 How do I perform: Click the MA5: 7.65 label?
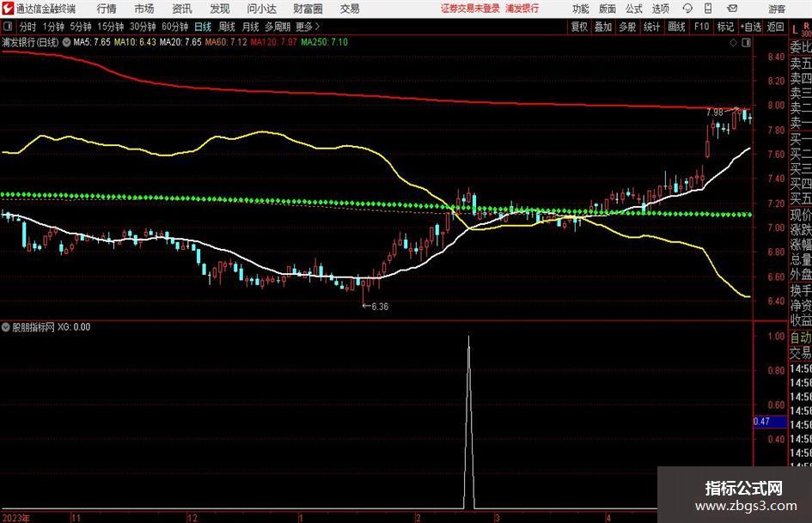click(x=92, y=42)
